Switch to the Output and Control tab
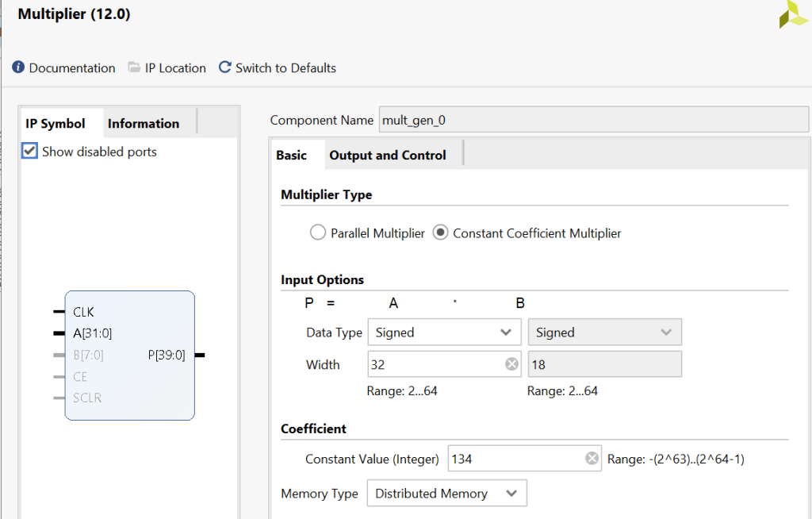 [x=388, y=156]
